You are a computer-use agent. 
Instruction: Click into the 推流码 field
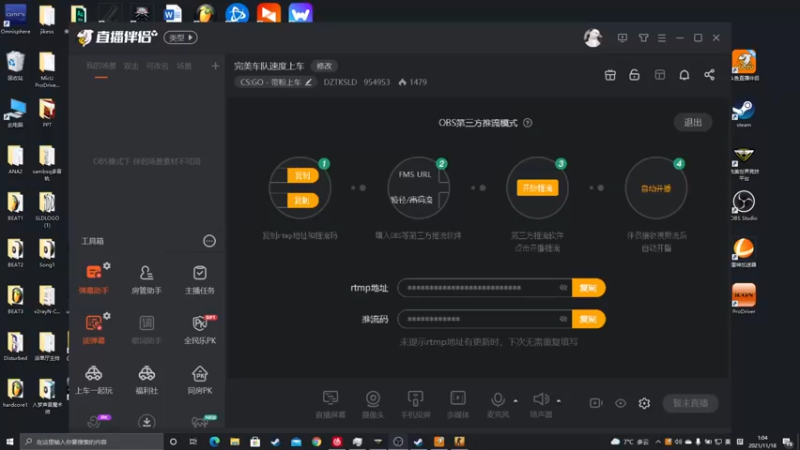(485, 319)
